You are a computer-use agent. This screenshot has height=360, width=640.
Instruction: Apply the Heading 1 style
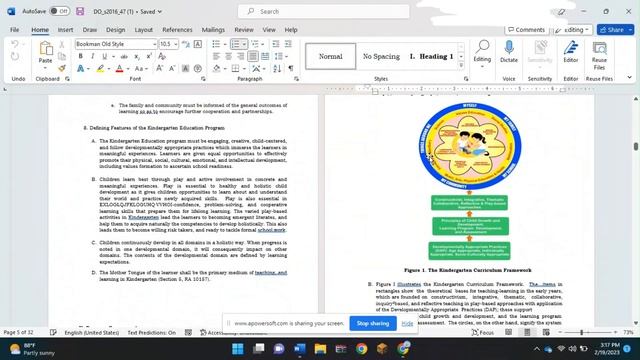[x=431, y=56]
